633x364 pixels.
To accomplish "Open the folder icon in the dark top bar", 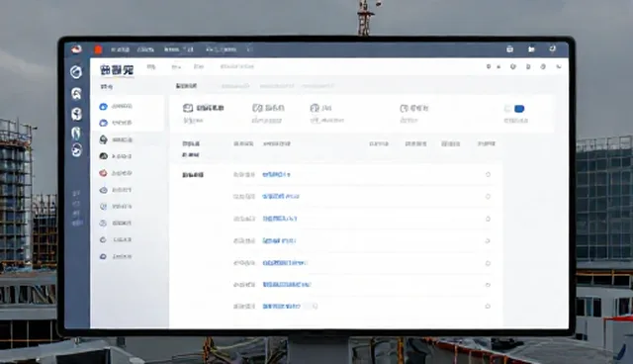I will click(531, 49).
